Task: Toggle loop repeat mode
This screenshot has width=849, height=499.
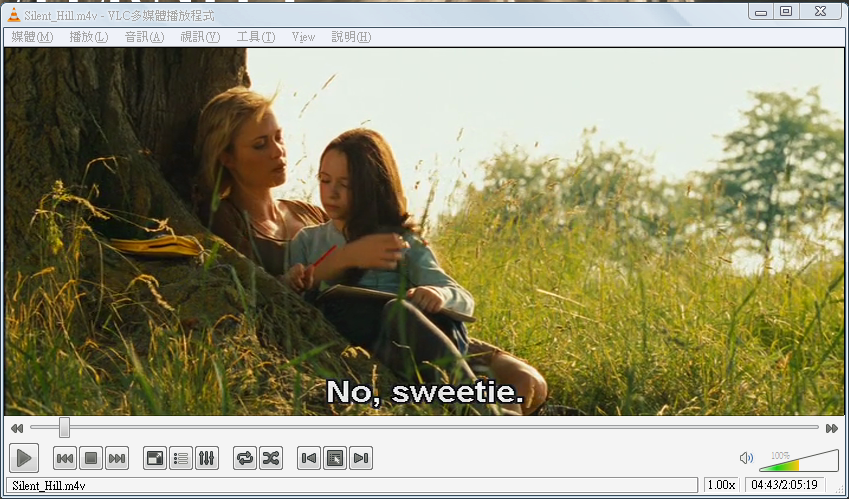Action: [245, 458]
